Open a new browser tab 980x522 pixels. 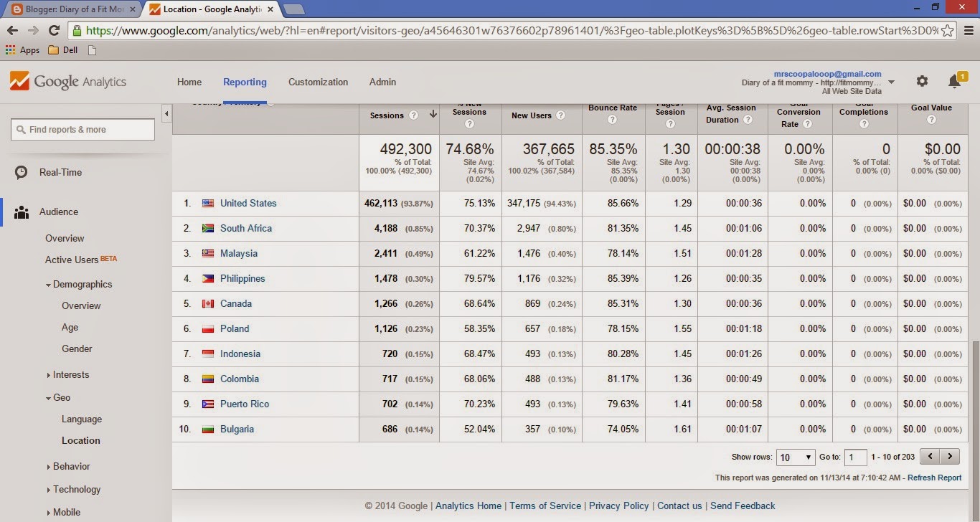[x=293, y=9]
